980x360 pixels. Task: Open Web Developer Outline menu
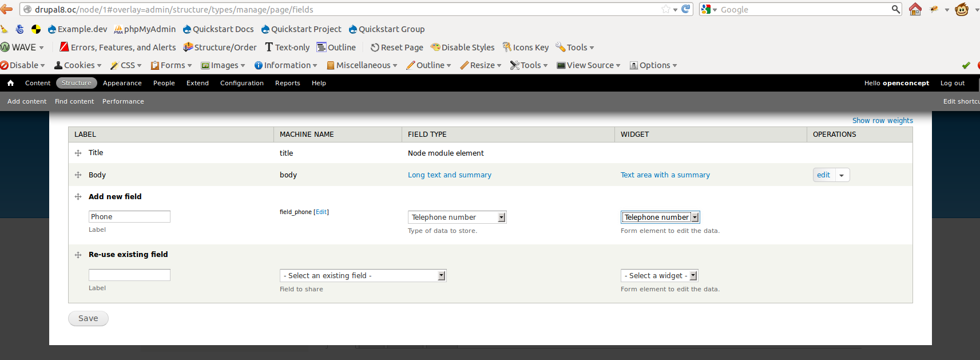[428, 65]
